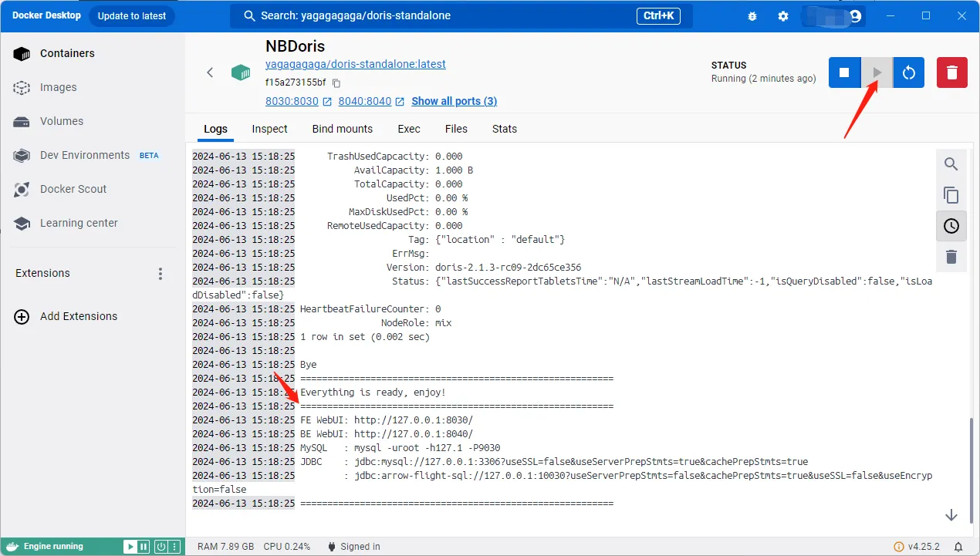Delete the NBDoris container with the red trash button
Image resolution: width=980 pixels, height=556 pixels.
[952, 72]
